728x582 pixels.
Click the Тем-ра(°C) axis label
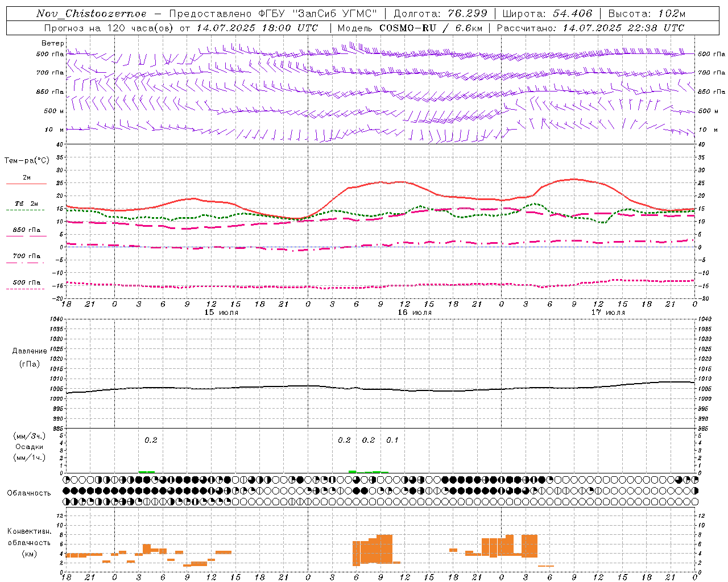tap(27, 161)
